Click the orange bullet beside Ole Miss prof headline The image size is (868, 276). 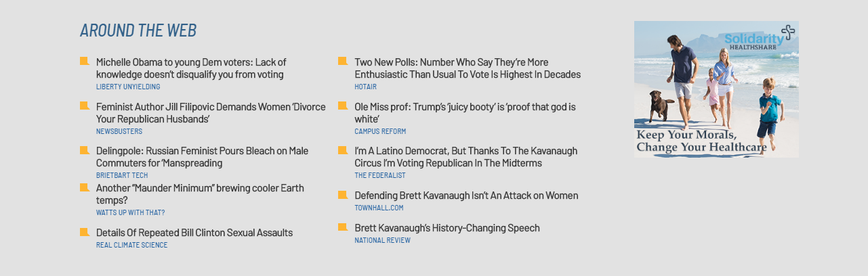pyautogui.click(x=343, y=106)
